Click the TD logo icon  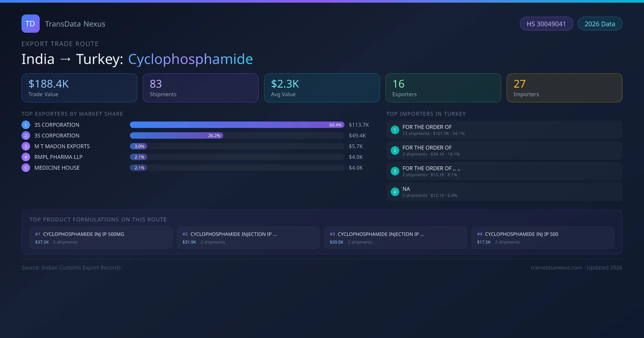(x=30, y=24)
